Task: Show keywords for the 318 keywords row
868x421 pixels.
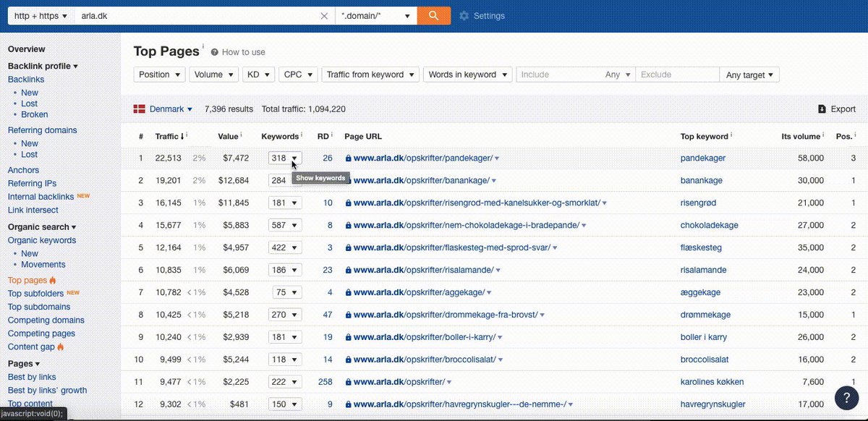Action: coord(285,158)
